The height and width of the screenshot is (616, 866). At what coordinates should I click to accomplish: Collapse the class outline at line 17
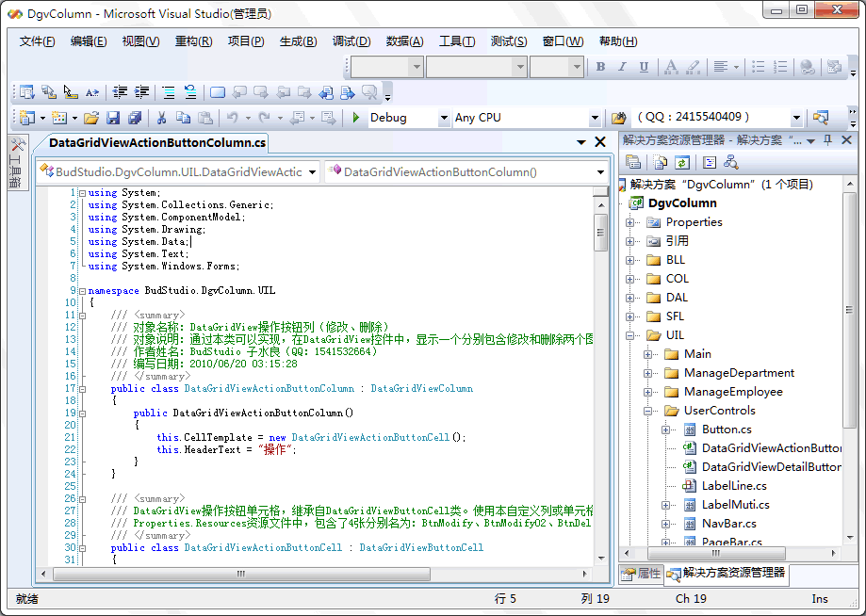(82, 389)
